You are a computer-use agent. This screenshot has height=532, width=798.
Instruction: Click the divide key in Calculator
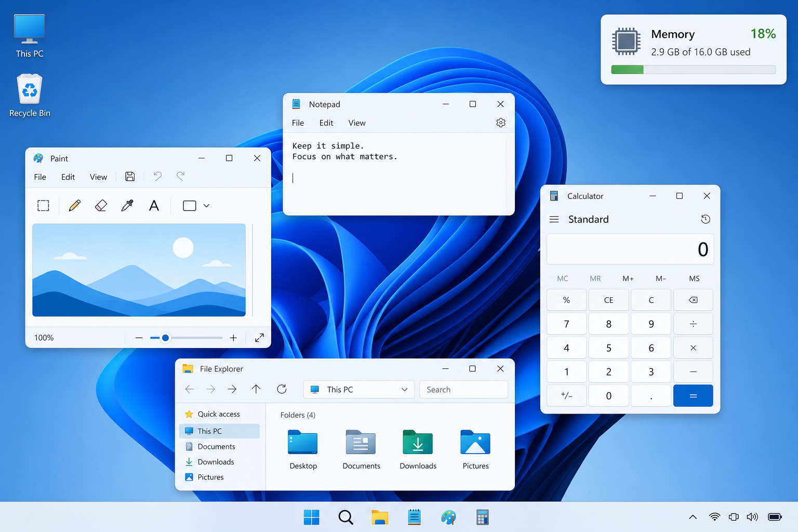693,324
